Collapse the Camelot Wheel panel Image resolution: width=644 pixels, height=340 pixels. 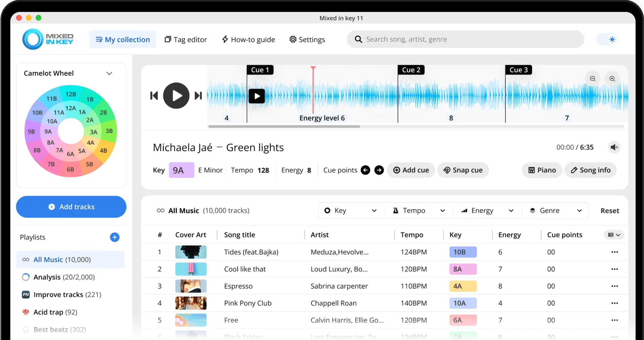[109, 73]
